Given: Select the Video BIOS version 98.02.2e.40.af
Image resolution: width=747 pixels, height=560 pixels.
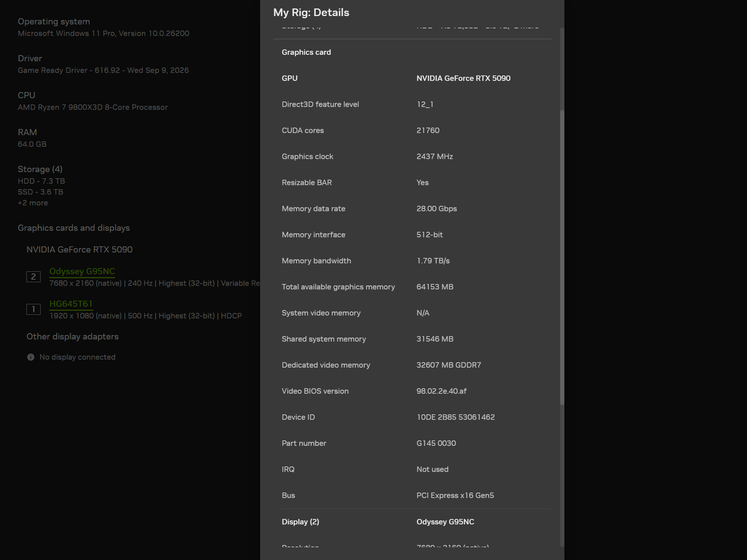Looking at the screenshot, I should [x=441, y=391].
